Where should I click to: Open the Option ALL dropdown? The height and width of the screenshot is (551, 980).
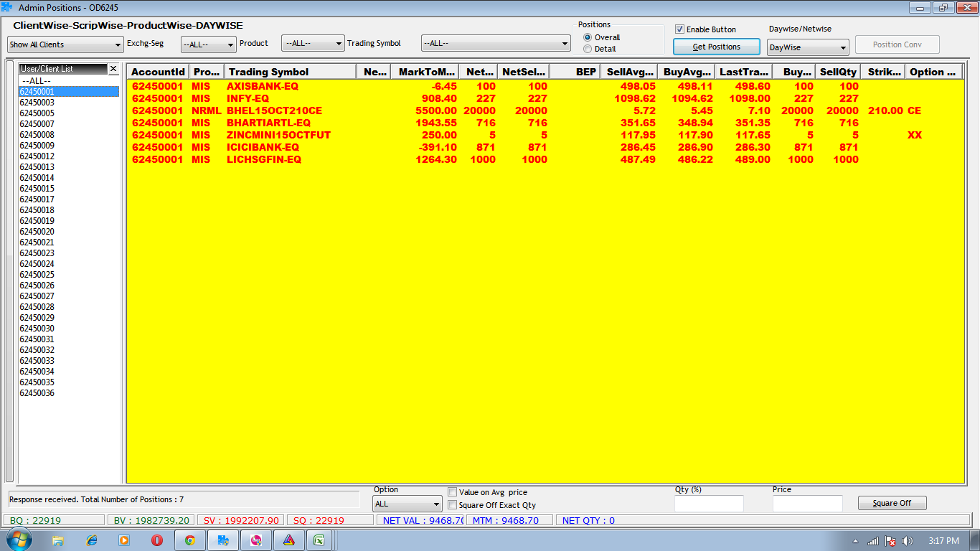[407, 504]
